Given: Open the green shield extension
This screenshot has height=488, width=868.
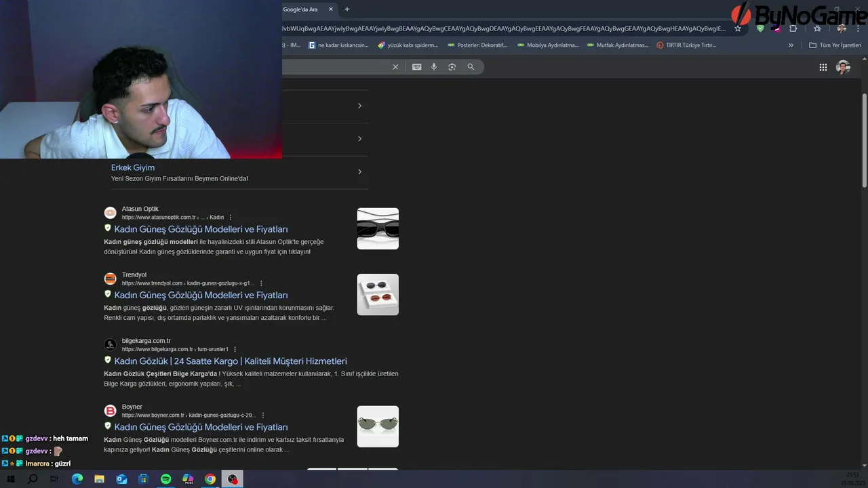Looking at the screenshot, I should click(x=760, y=28).
